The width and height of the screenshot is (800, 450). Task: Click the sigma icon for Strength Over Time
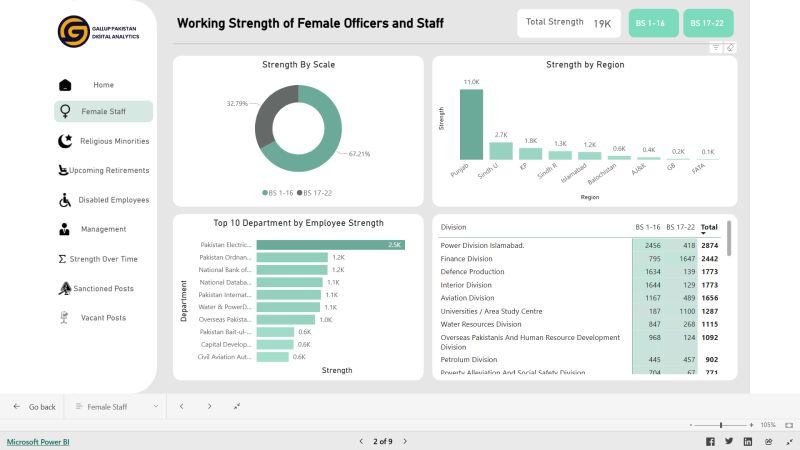tap(62, 259)
